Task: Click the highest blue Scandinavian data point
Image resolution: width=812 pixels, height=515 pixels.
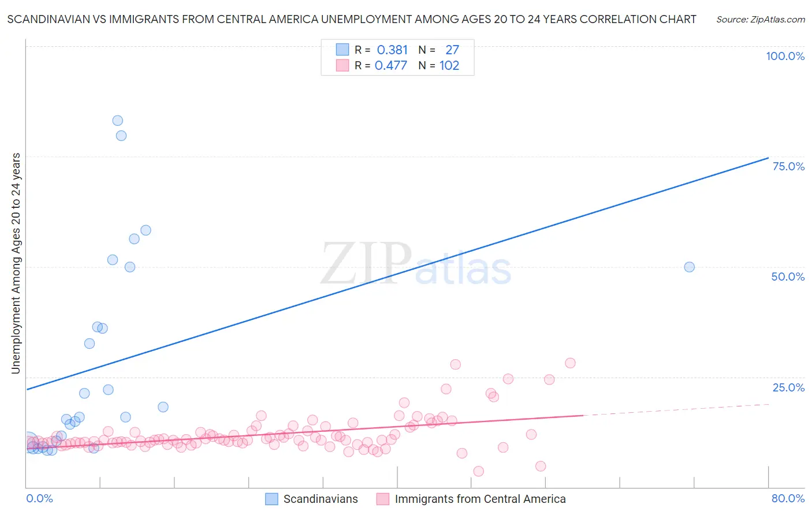Action: click(117, 121)
